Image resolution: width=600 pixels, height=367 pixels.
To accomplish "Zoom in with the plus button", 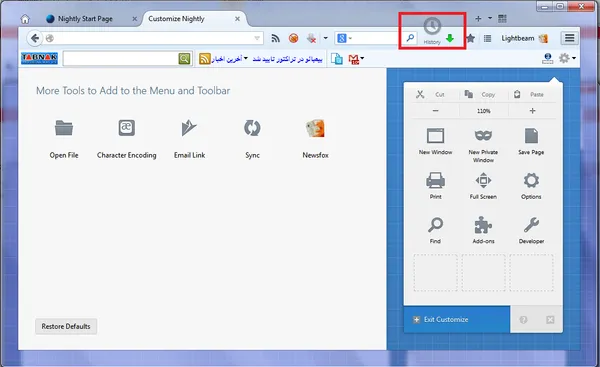I will (532, 111).
